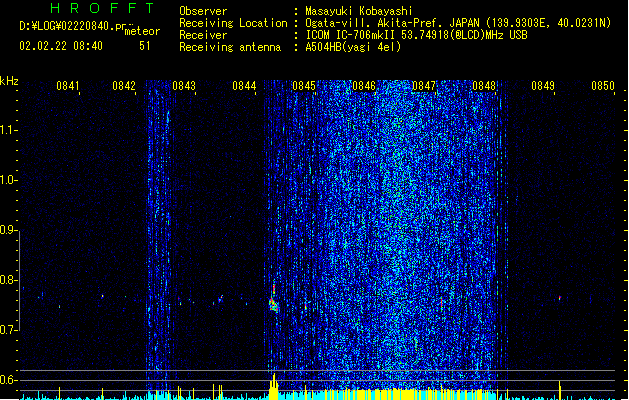This screenshot has height=400, width=629.
Task: Click the 0848 time marker
Action: pyautogui.click(x=484, y=86)
